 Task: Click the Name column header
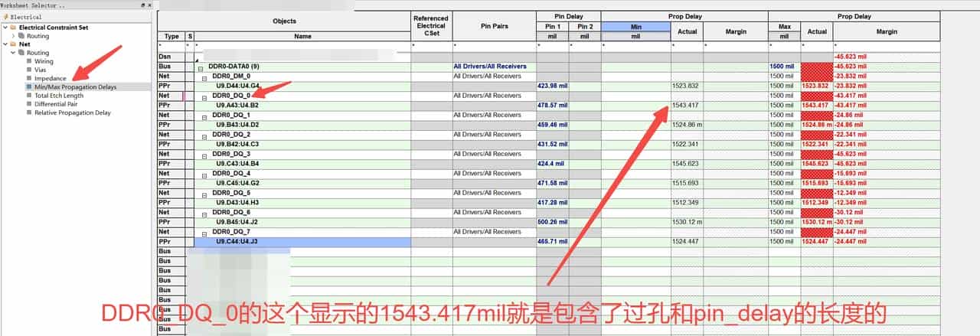302,36
